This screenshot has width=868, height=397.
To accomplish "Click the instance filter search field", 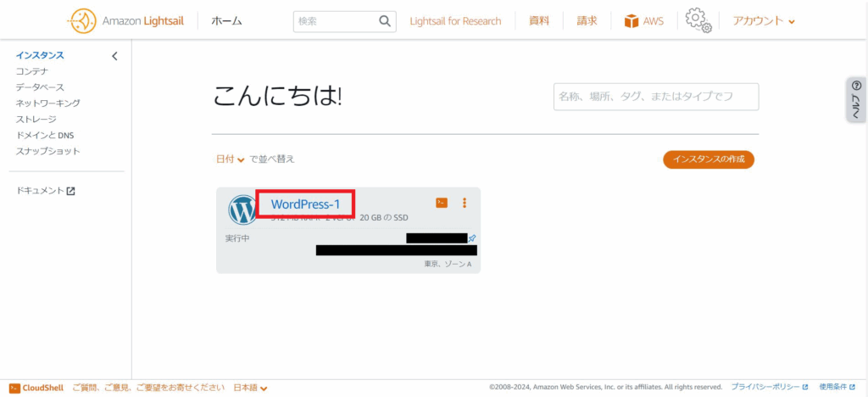I will pos(655,98).
